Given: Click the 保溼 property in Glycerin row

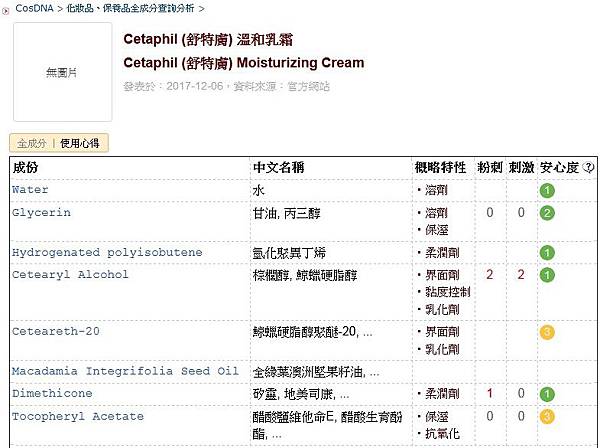Looking at the screenshot, I should coord(437,230).
